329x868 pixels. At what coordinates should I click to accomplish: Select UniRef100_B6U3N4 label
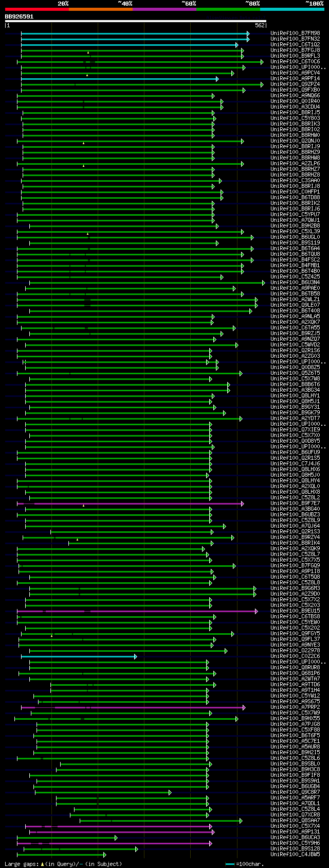(295, 283)
